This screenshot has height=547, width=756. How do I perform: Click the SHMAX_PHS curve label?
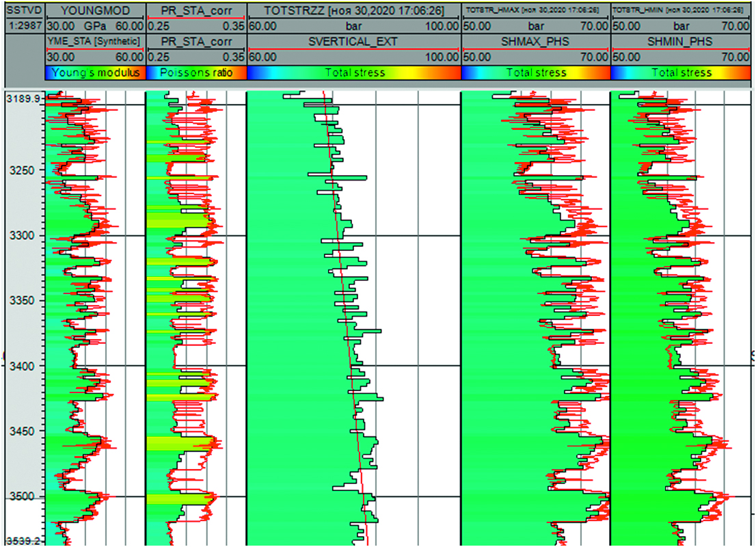[535, 42]
